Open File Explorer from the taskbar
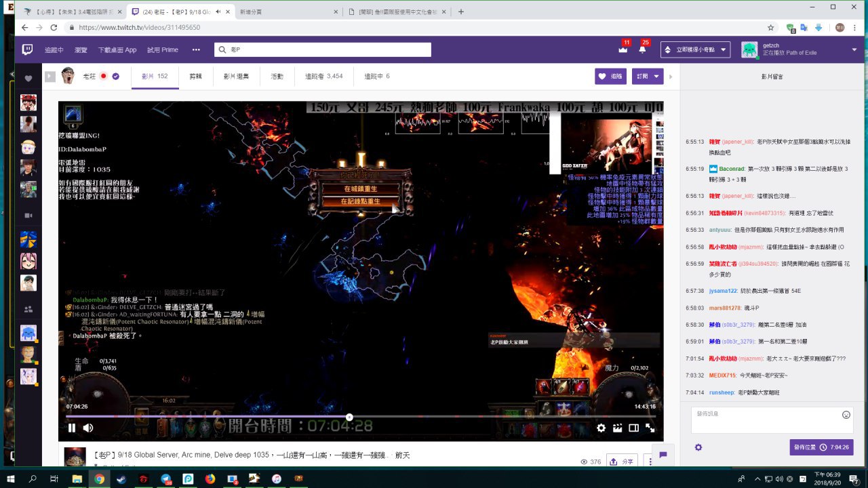868x488 pixels. point(77,479)
